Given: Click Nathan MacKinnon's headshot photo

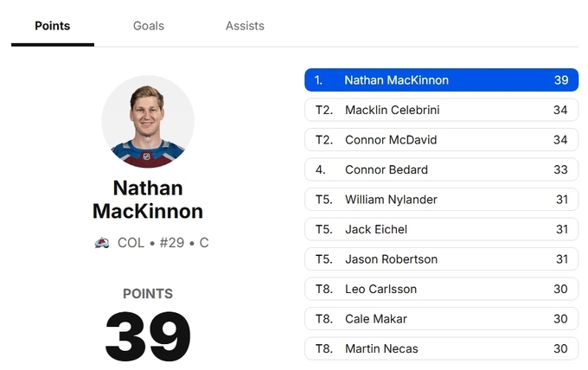Looking at the screenshot, I should pyautogui.click(x=148, y=122).
